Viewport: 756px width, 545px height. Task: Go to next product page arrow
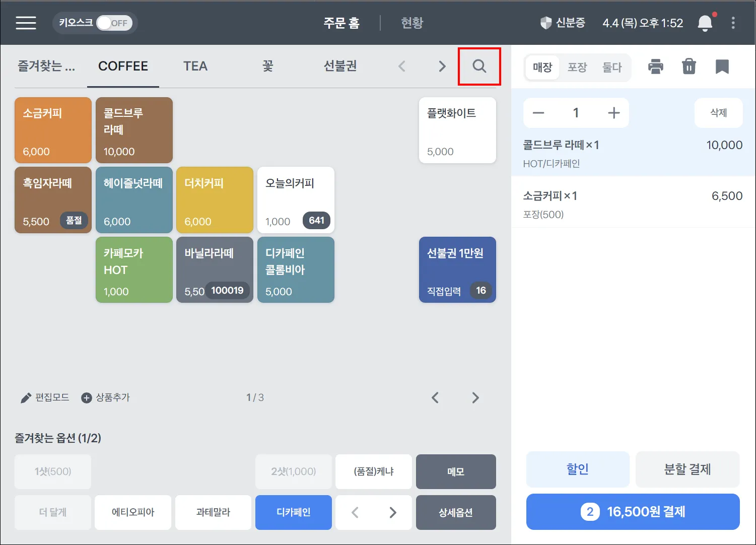pos(475,397)
